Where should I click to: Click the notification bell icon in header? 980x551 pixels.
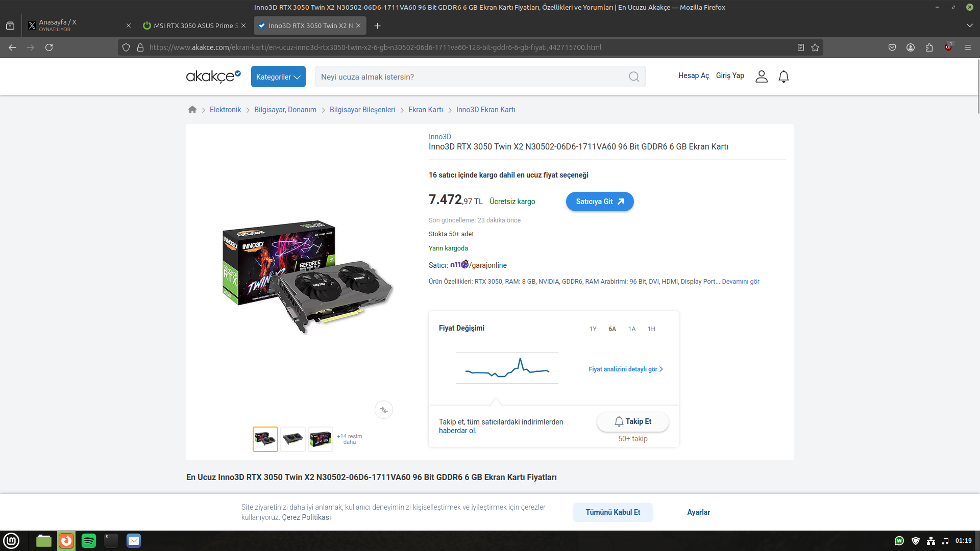[x=783, y=77]
